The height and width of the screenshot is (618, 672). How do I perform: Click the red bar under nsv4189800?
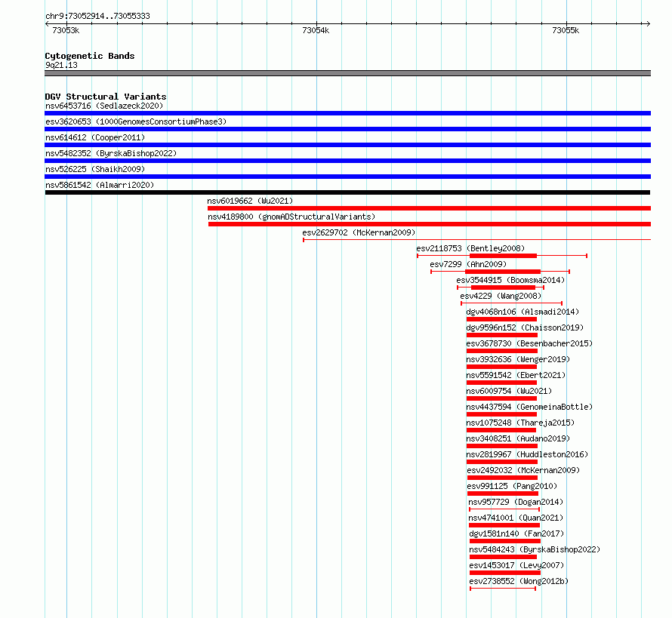pos(430,224)
